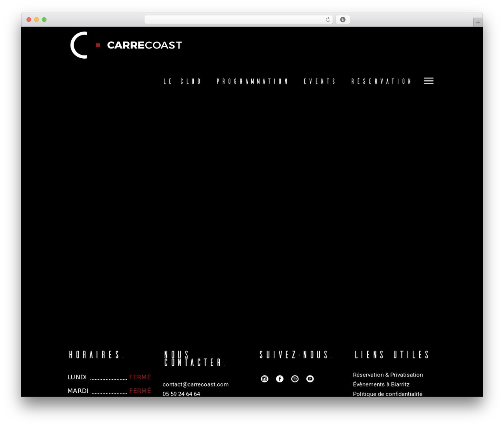Screen dimensions: 504x427
Task: Open Évènements à Biarritz link
Action: tap(381, 384)
